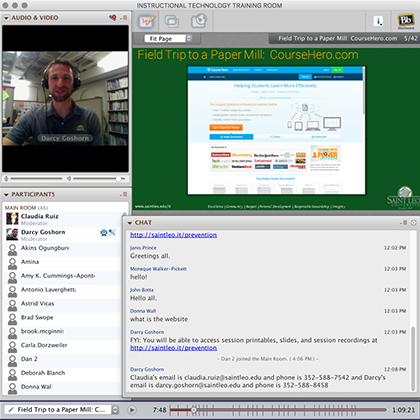420x420 pixels.
Task: Click the slide title Field Trip to a Paper Mill
Action: [x=248, y=55]
